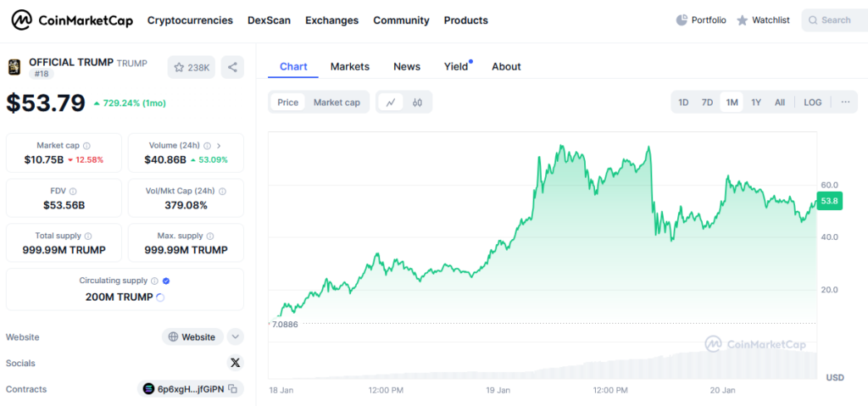The image size is (868, 406).
Task: Click the $40.86B volume value
Action: point(165,160)
